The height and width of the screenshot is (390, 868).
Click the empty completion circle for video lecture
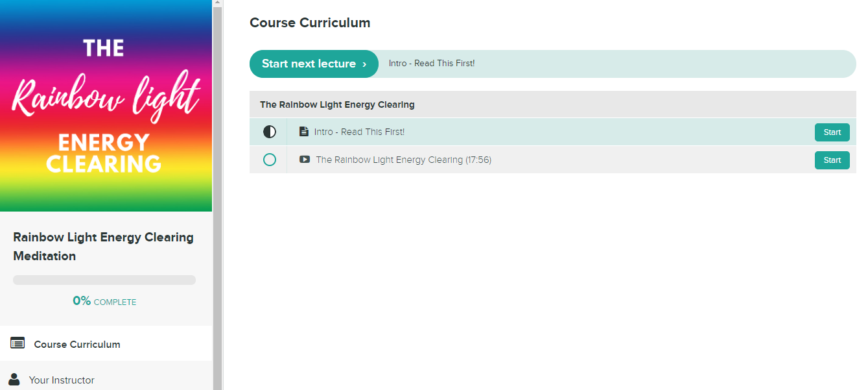(x=270, y=160)
